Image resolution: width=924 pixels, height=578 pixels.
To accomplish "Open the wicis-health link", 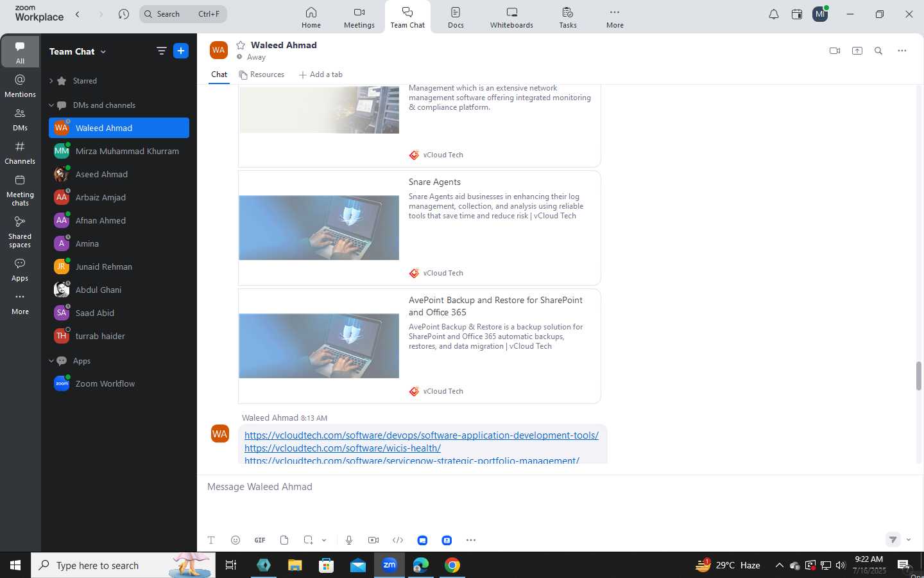I will [343, 448].
